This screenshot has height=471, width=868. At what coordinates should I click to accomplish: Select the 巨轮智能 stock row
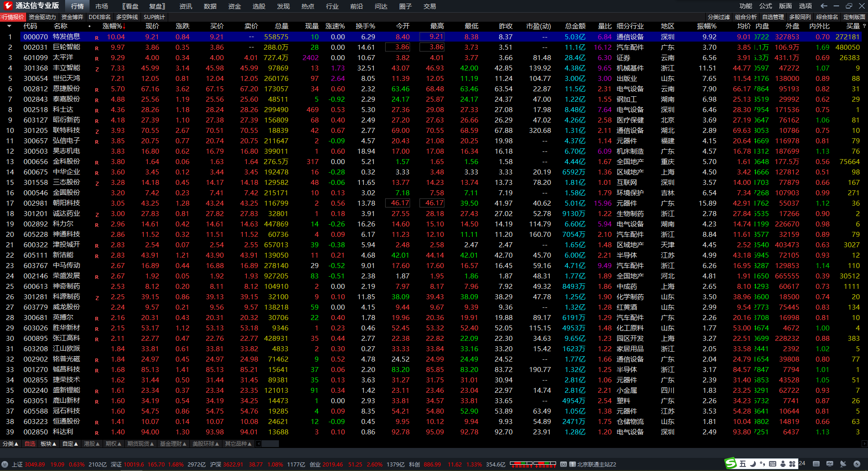(432, 47)
